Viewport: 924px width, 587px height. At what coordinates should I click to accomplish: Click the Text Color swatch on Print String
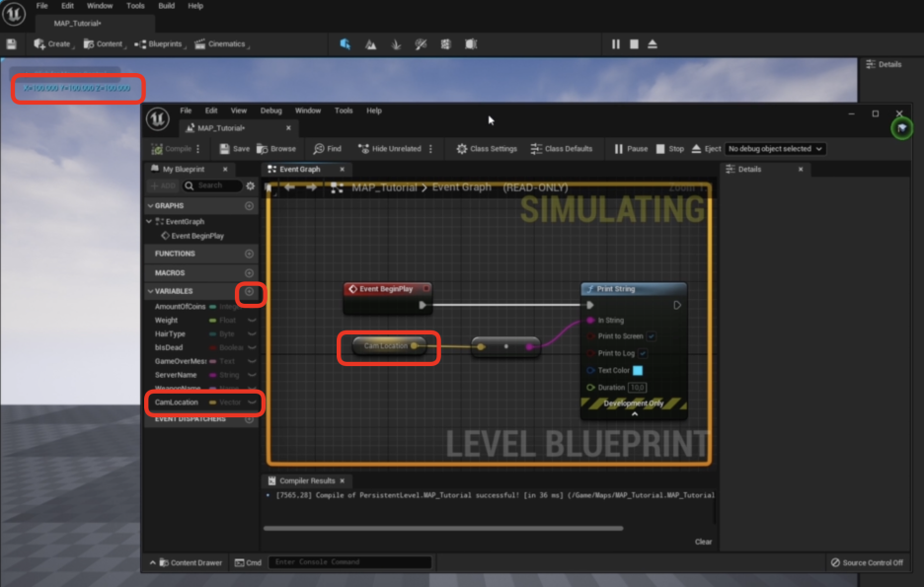click(638, 370)
